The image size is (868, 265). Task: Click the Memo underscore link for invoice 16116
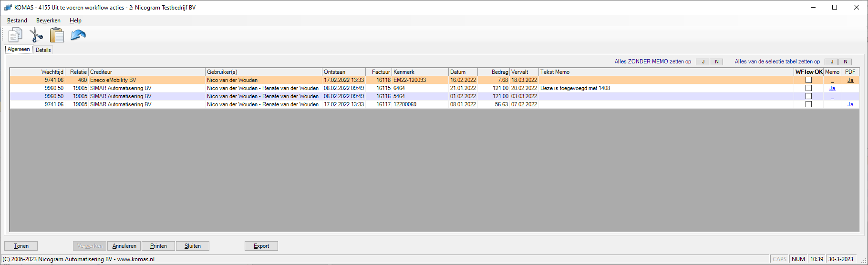coord(832,97)
